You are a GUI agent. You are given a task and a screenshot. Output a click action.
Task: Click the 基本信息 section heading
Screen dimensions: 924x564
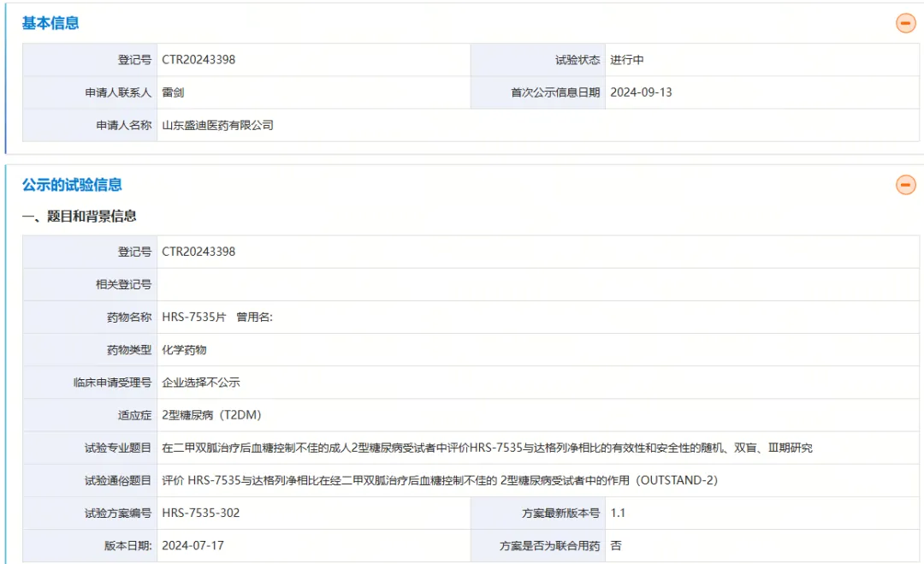pyautogui.click(x=50, y=23)
